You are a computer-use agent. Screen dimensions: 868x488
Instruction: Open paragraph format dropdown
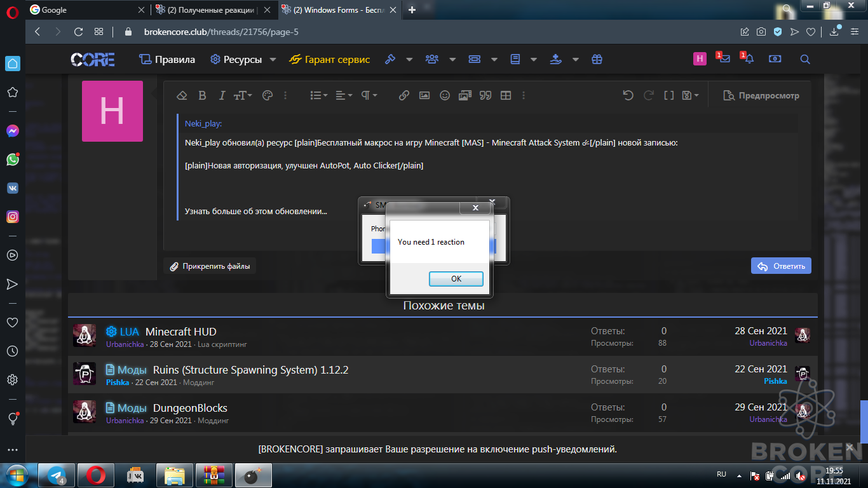(369, 95)
